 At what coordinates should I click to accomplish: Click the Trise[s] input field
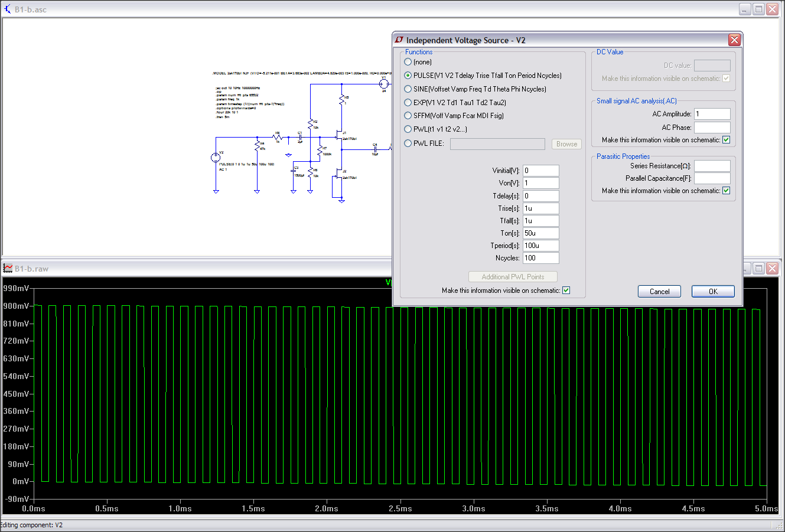coord(540,208)
